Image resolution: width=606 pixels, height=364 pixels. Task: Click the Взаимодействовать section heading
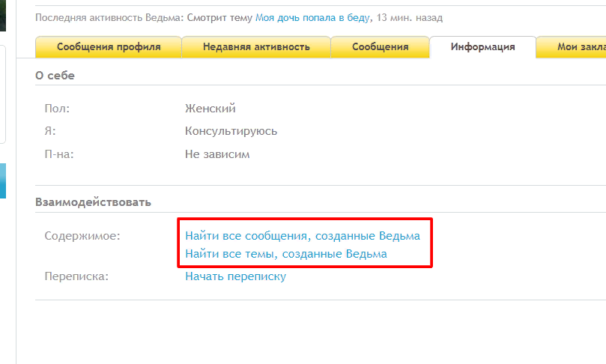click(93, 202)
